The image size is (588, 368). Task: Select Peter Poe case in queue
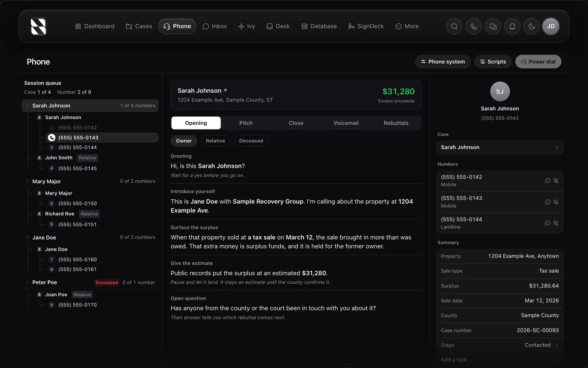click(x=90, y=283)
